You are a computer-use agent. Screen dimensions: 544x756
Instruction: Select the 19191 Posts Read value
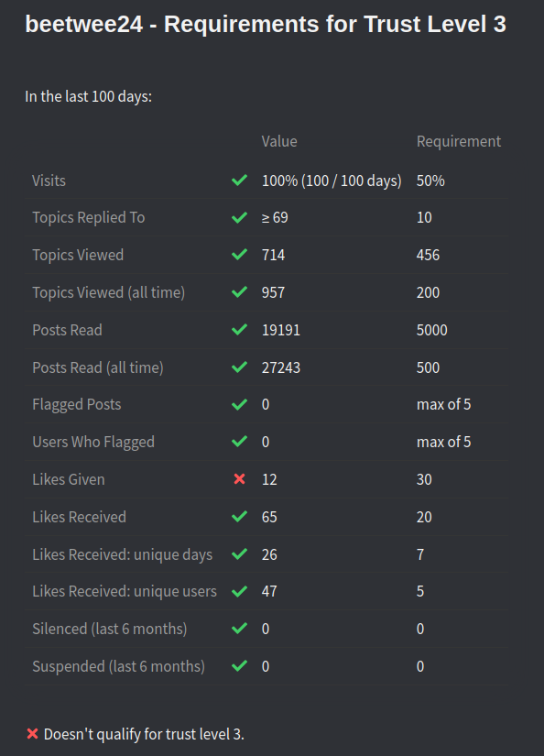tap(281, 330)
